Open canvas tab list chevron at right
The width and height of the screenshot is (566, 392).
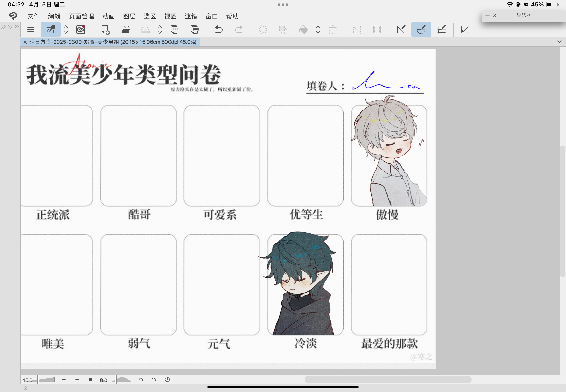pyautogui.click(x=559, y=42)
